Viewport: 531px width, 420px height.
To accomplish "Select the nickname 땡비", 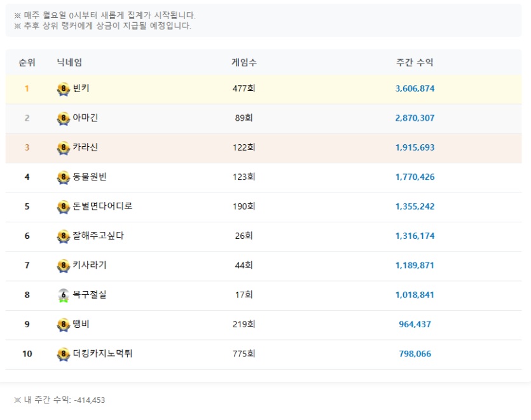I will (81, 324).
